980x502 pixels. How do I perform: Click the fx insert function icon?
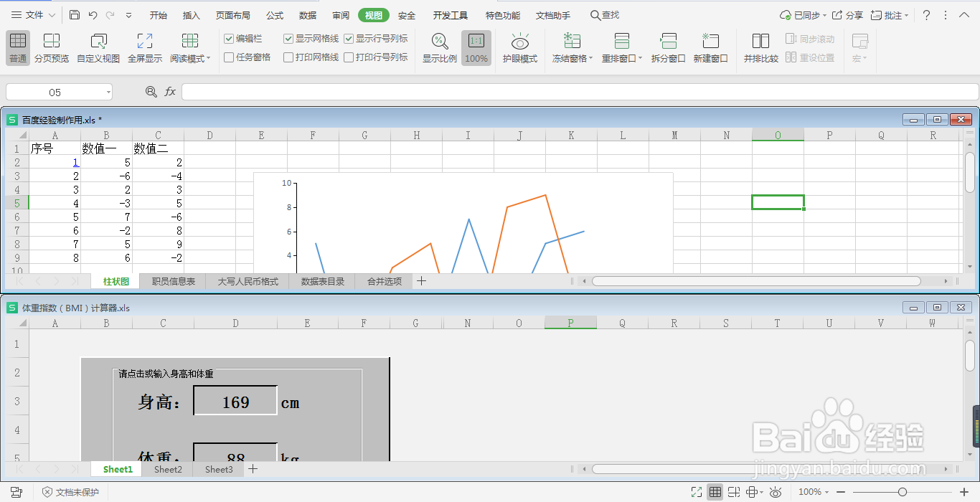tap(170, 92)
